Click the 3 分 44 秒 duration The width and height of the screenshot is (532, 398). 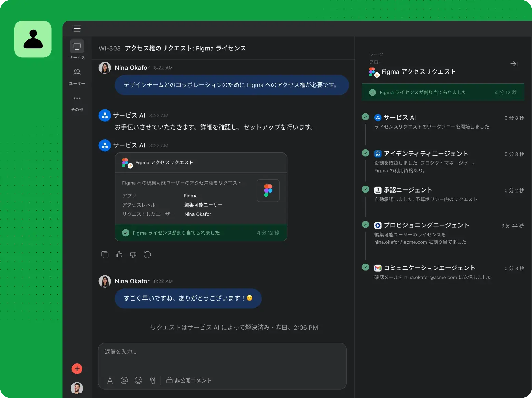pos(513,226)
